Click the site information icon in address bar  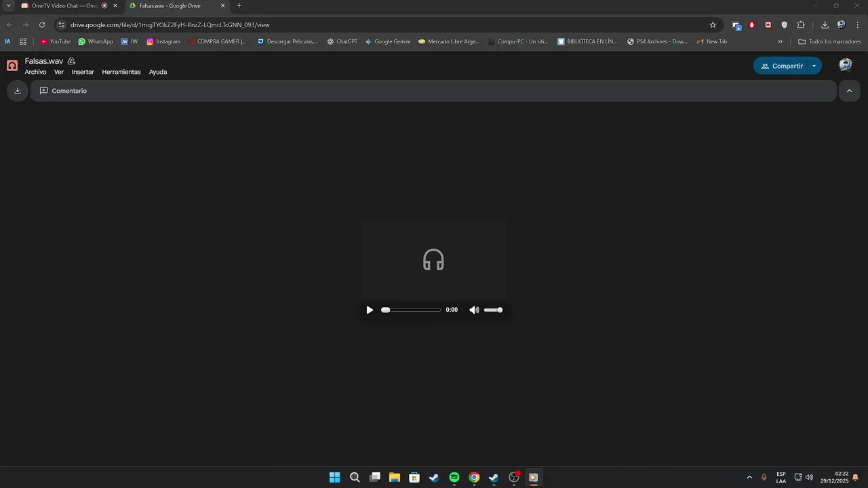pos(61,24)
